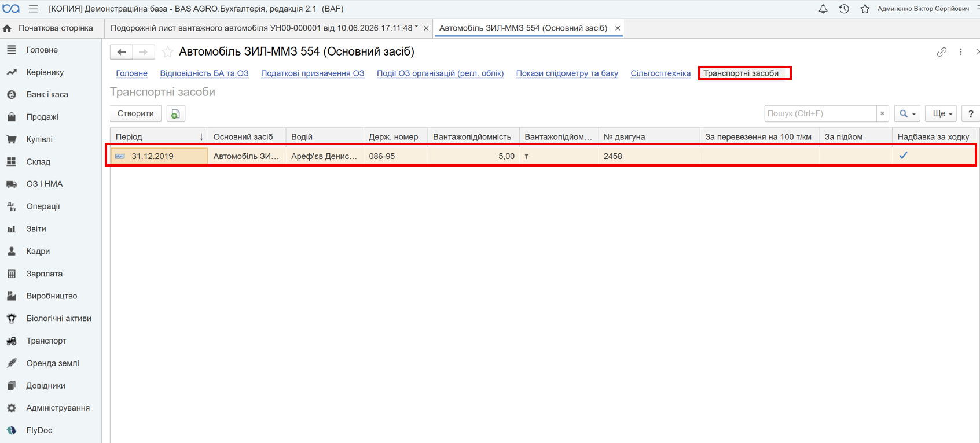Open Відповідність БА та ОЗ link
The width and height of the screenshot is (980, 443).
coord(204,73)
